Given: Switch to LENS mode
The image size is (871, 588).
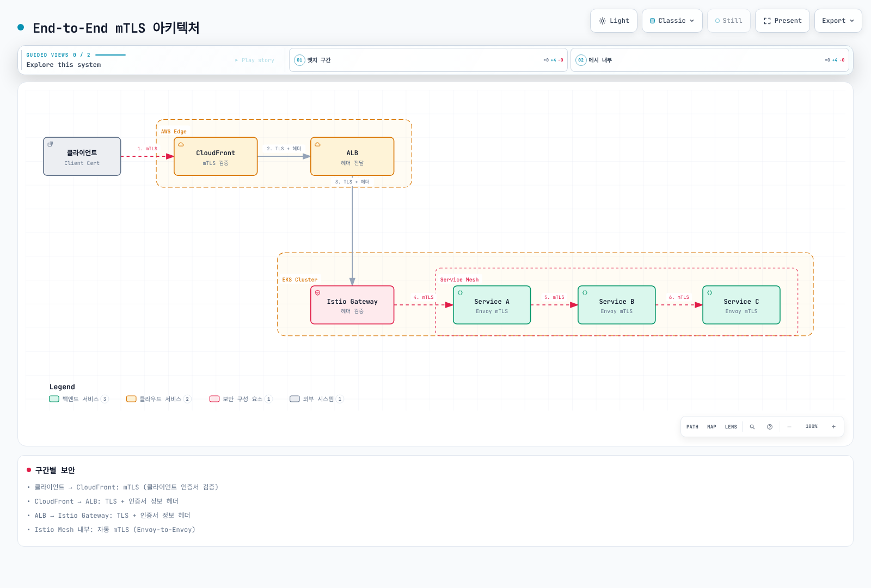Looking at the screenshot, I should pyautogui.click(x=731, y=427).
